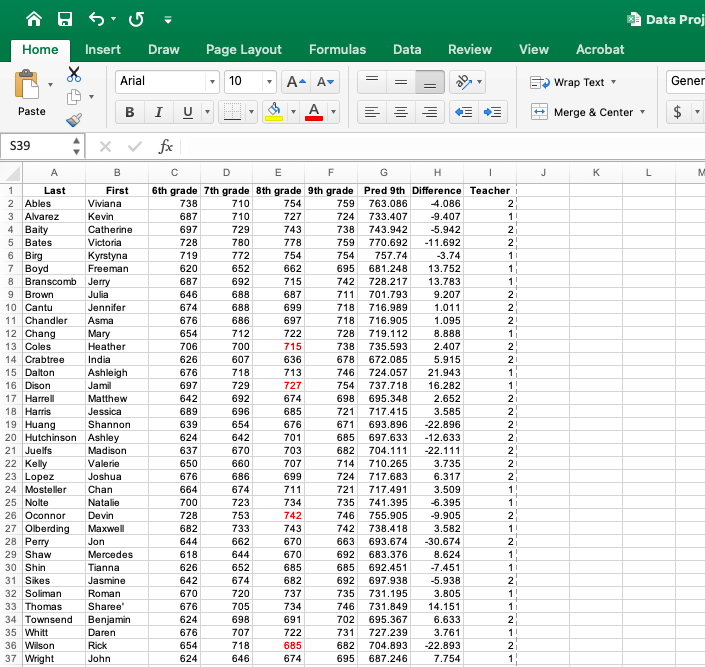705x667 pixels.
Task: Open the underline style dropdown arrow
Action: [207, 112]
